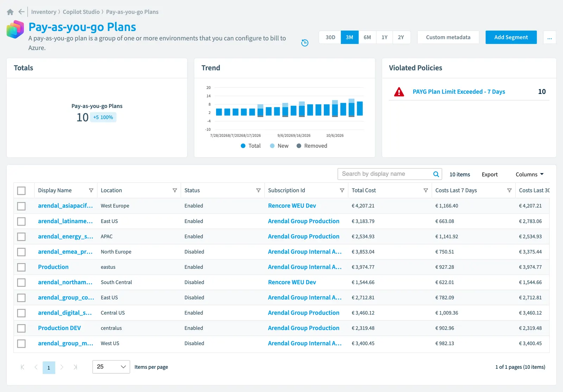
Task: Click the Pay-as-you-go Plans app logo
Action: coord(15,29)
